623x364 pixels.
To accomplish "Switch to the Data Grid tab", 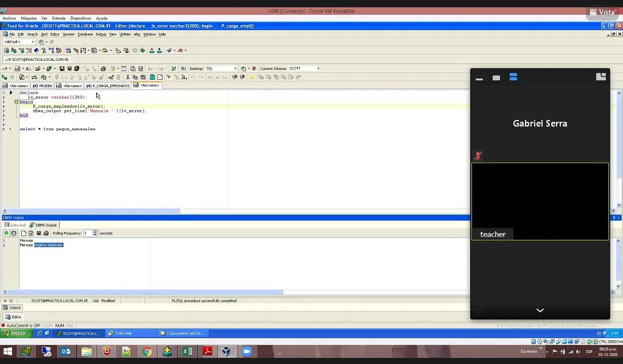I will [15, 225].
